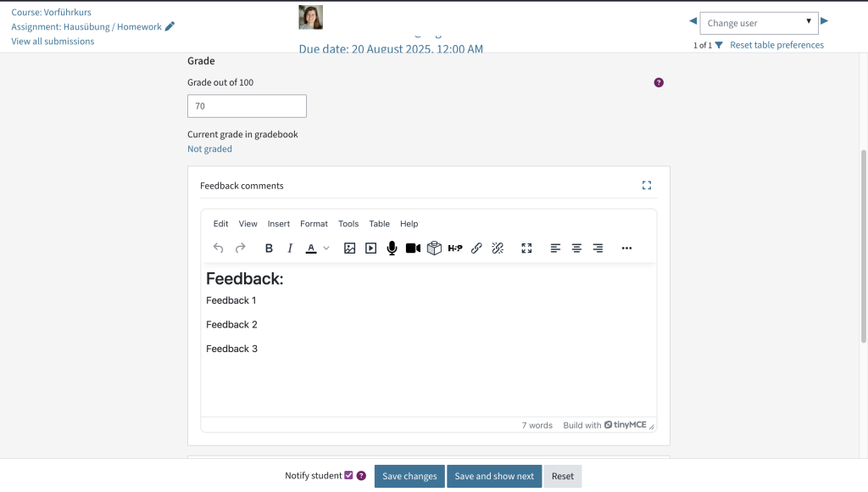Toggle bold formatting
Image resolution: width=868 pixels, height=492 pixels.
[269, 249]
